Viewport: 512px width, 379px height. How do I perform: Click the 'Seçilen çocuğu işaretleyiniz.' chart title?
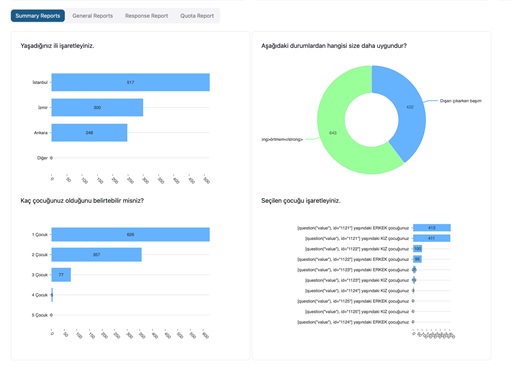click(x=301, y=201)
